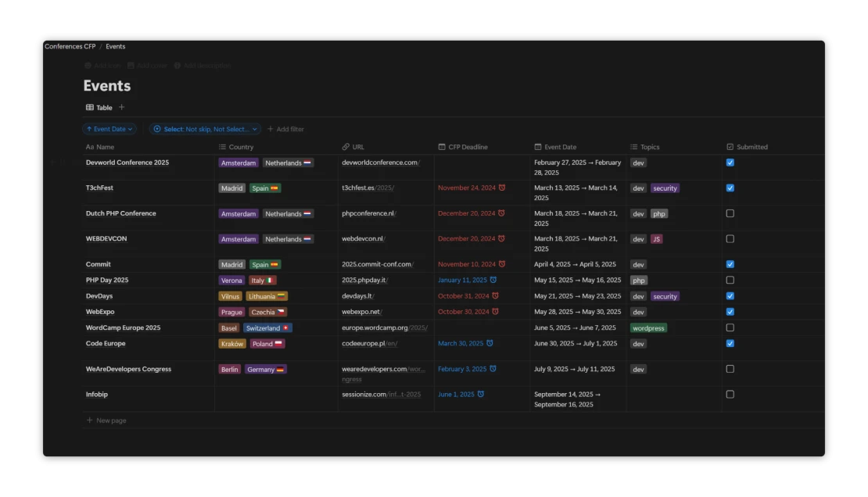
Task: Check Submitted for WEBDEVCON
Action: 730,239
